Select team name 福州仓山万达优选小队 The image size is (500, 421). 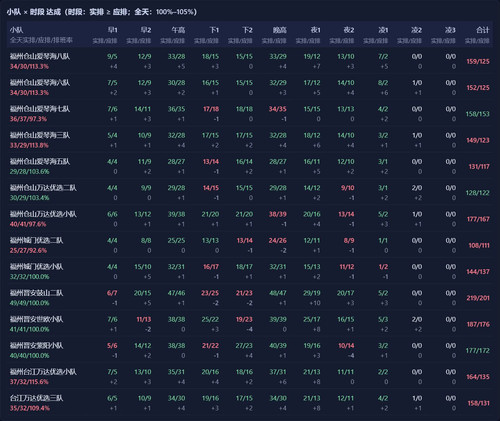(43, 214)
